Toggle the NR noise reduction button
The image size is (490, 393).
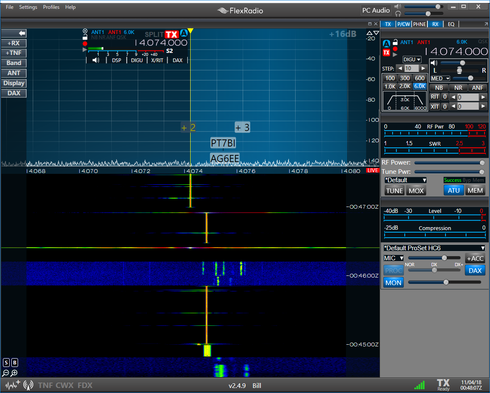pos(458,88)
